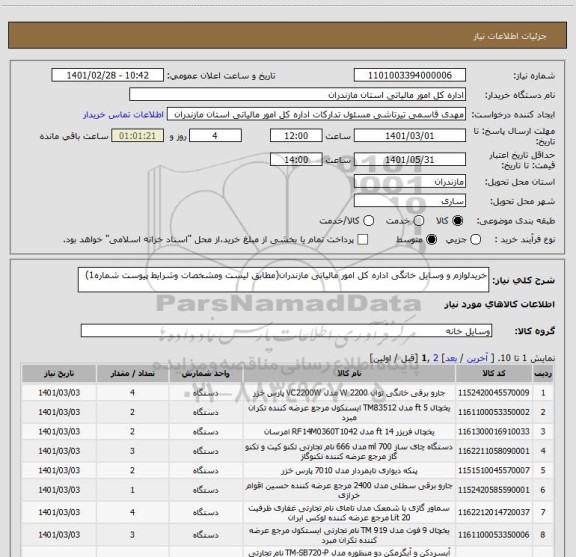Click the گروه کالا field وسایل خانه
This screenshot has width=576, height=557.
[286, 331]
